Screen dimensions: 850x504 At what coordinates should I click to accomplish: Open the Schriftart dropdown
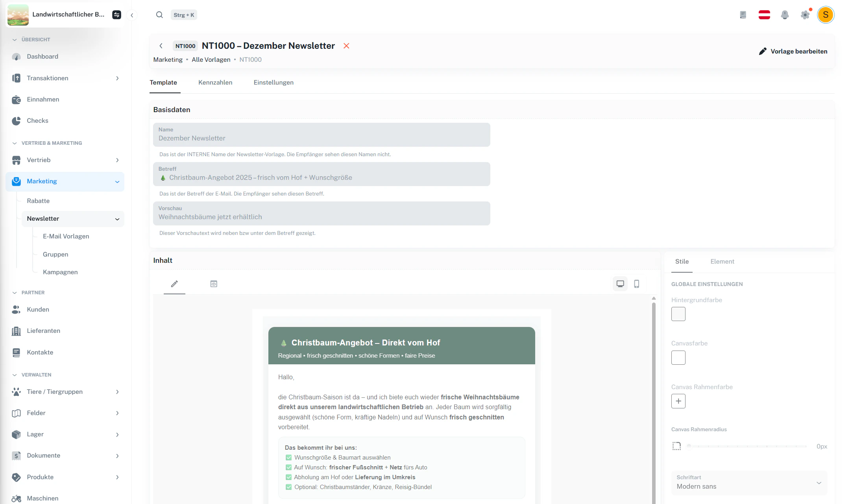[x=749, y=483]
